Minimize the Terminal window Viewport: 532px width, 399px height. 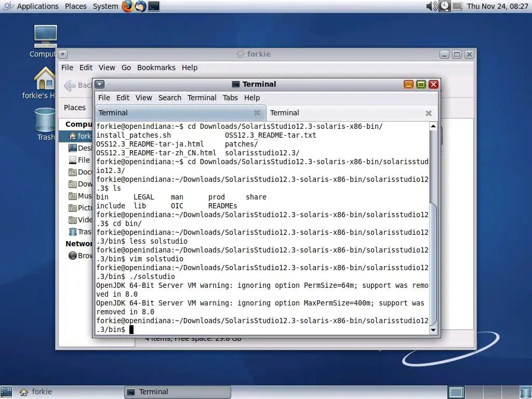pyautogui.click(x=408, y=85)
